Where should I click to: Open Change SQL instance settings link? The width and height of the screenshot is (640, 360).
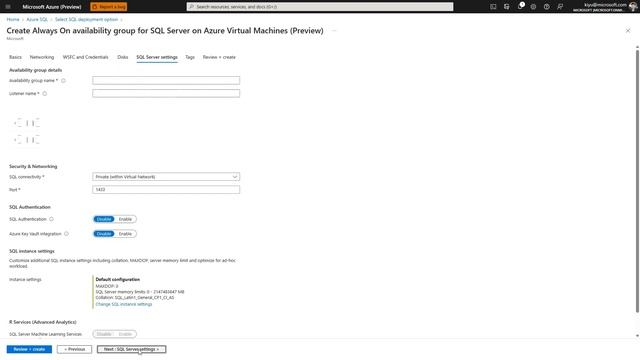(x=124, y=304)
